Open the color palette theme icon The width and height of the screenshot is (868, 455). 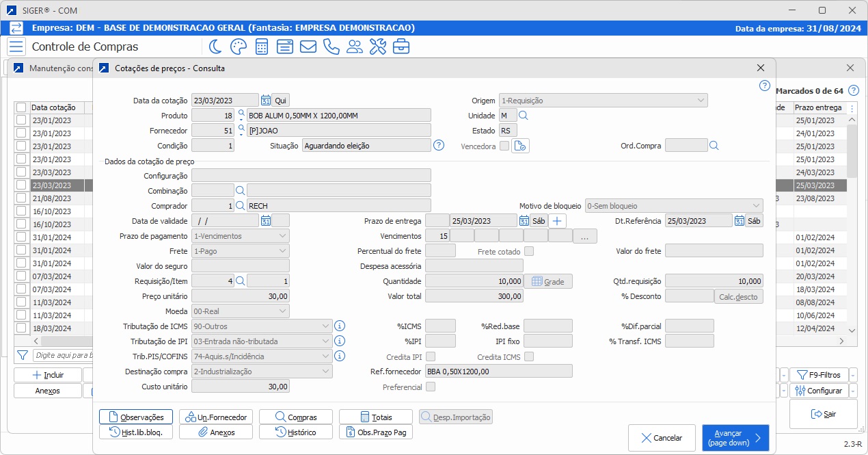[x=238, y=47]
